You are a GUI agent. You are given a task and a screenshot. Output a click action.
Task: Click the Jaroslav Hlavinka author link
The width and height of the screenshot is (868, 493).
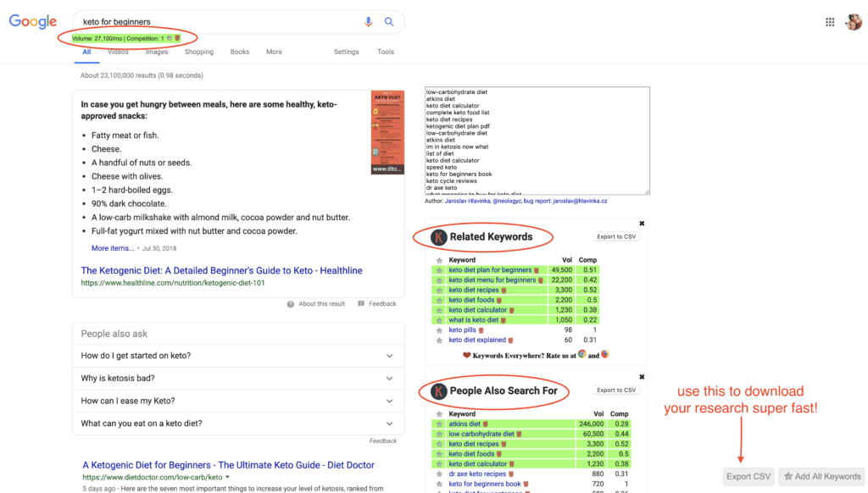point(468,202)
